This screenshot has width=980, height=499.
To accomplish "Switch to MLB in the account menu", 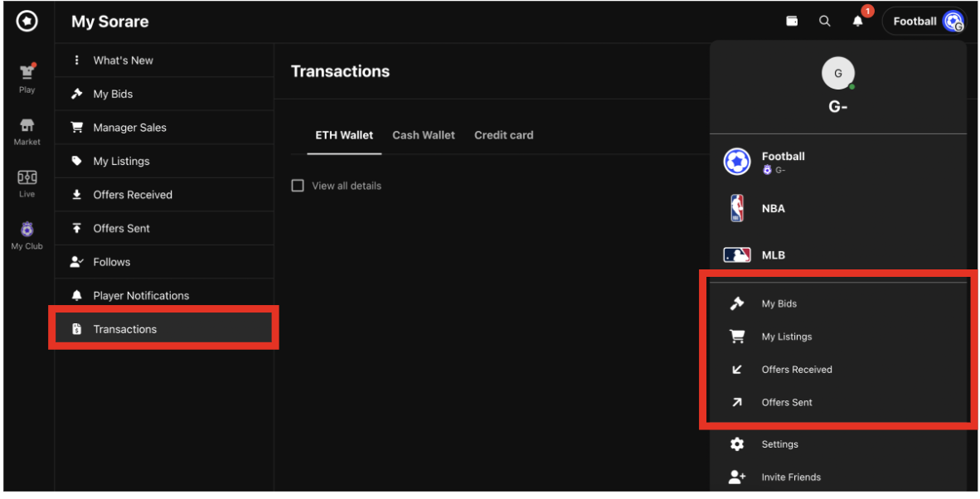I will click(838, 254).
